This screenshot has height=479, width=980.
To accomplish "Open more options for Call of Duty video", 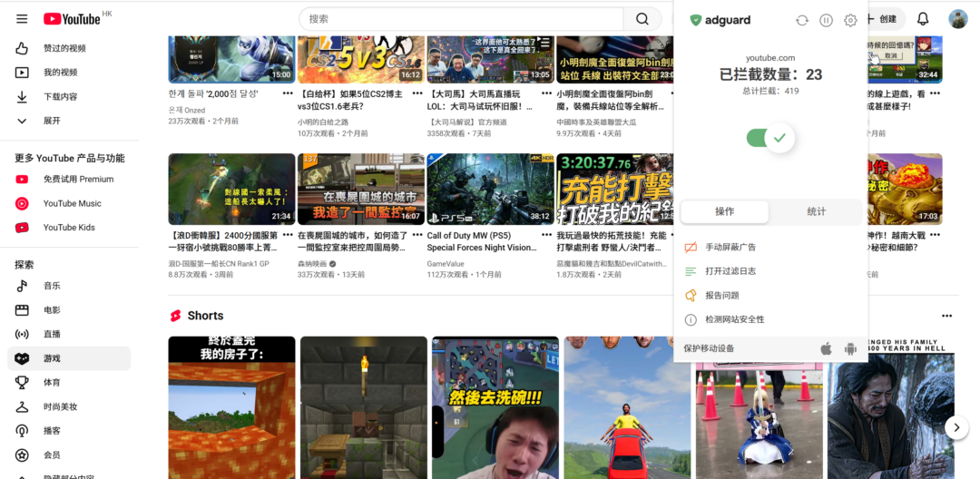I will coord(546,236).
